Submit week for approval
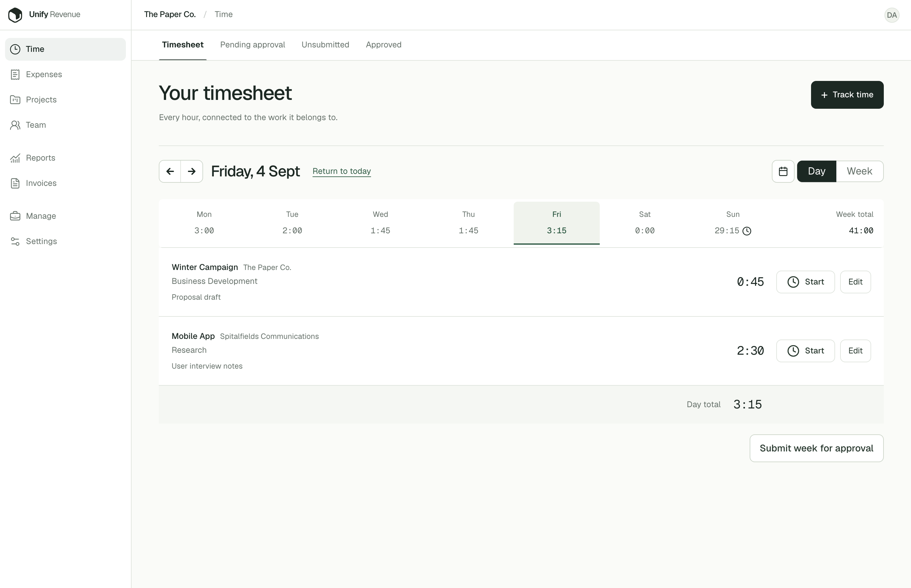The height and width of the screenshot is (588, 911). point(817,448)
